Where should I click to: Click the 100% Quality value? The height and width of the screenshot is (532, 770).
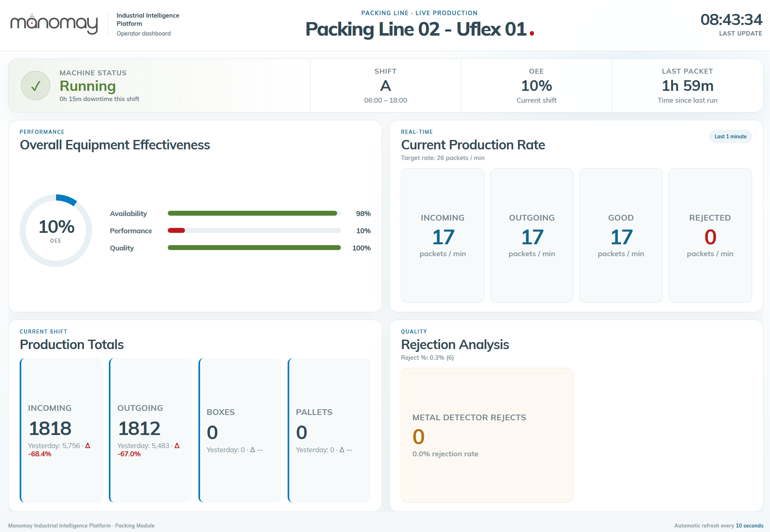(362, 248)
